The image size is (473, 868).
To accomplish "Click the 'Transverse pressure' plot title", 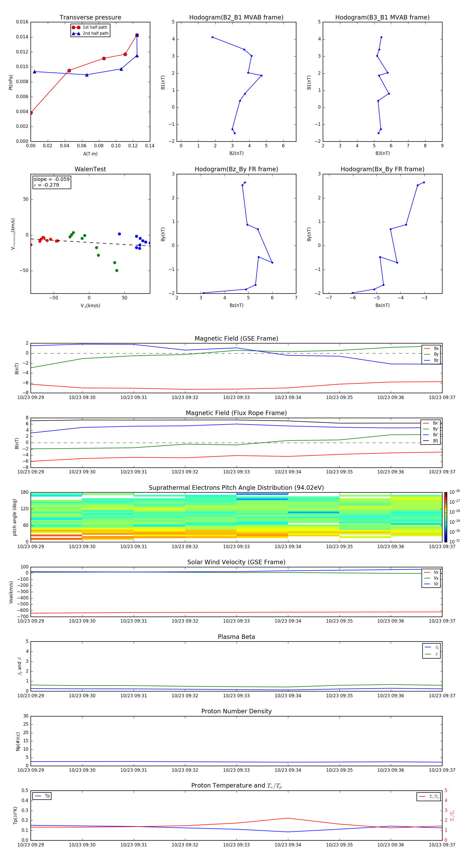I will tap(90, 18).
